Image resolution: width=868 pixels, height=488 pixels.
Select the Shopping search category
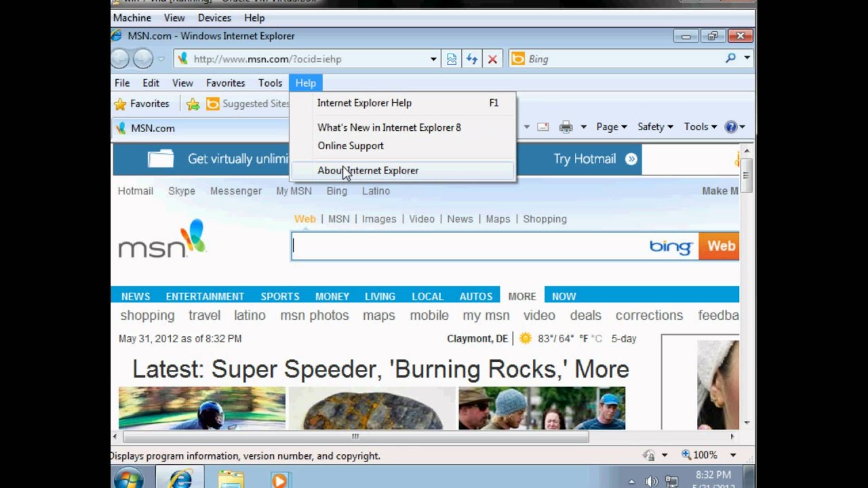545,219
